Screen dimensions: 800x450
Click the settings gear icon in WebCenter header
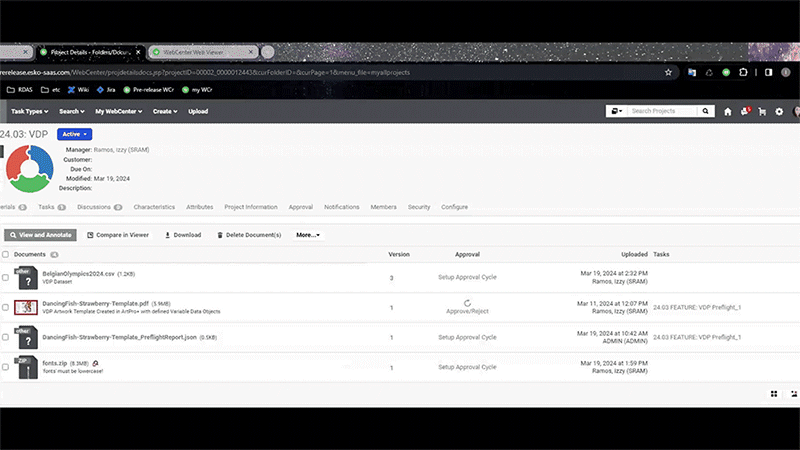click(780, 111)
